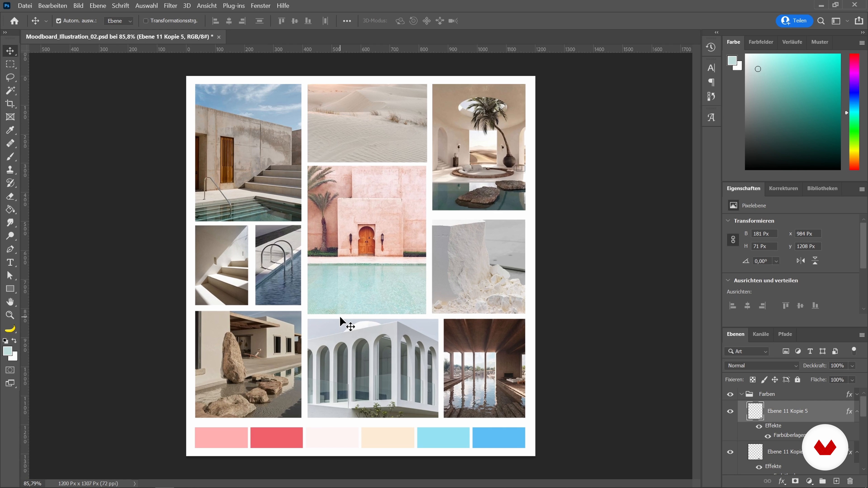Open more options ellipsis in options bar
This screenshot has width=868, height=488.
point(347,21)
